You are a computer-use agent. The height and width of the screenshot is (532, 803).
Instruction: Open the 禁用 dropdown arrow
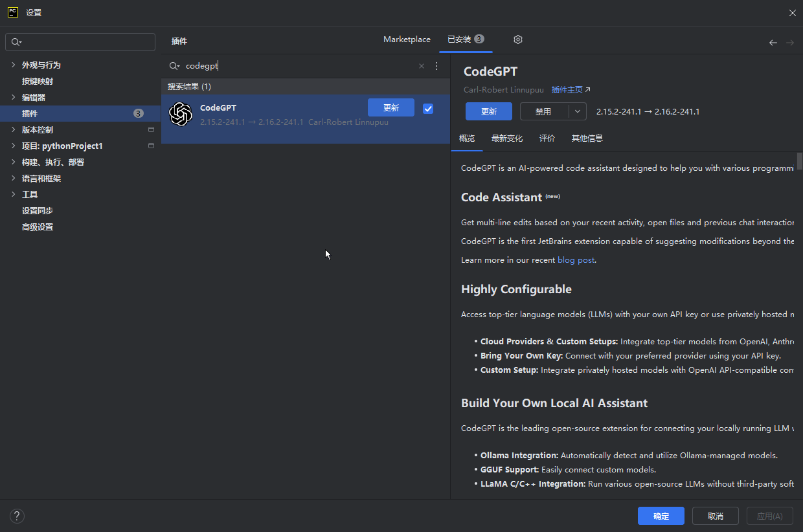coord(578,111)
